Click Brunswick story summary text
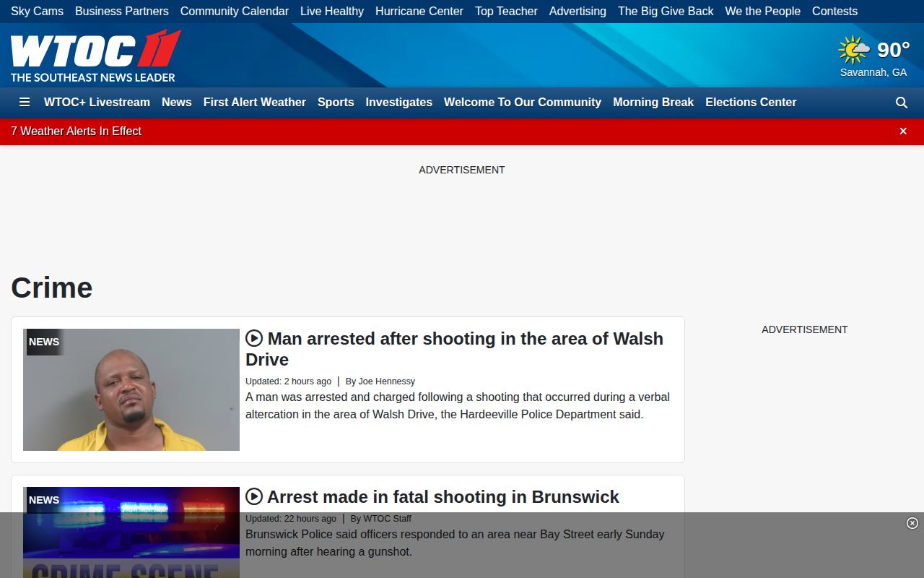 455,543
